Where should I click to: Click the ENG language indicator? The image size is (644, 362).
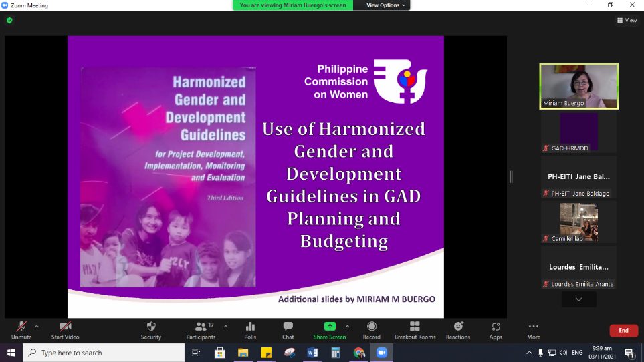(x=577, y=353)
